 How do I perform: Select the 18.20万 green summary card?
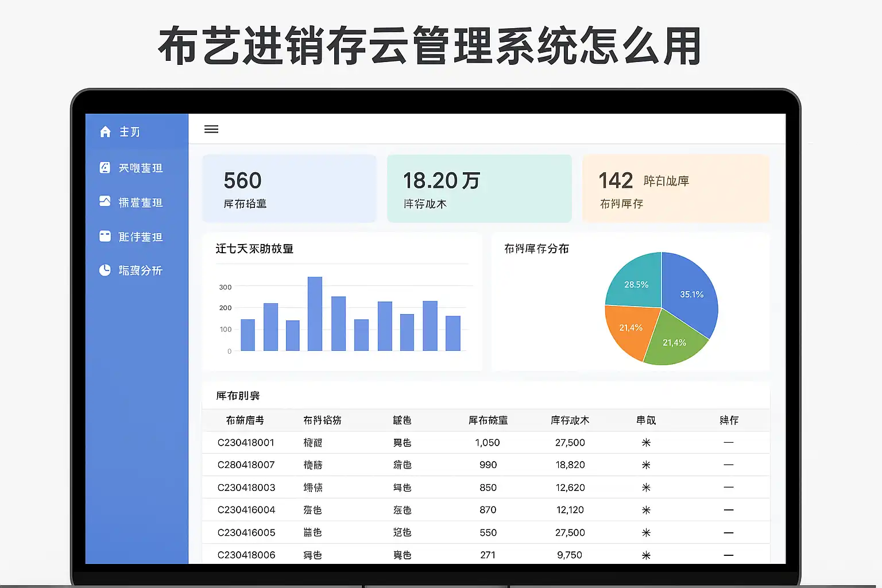point(479,188)
